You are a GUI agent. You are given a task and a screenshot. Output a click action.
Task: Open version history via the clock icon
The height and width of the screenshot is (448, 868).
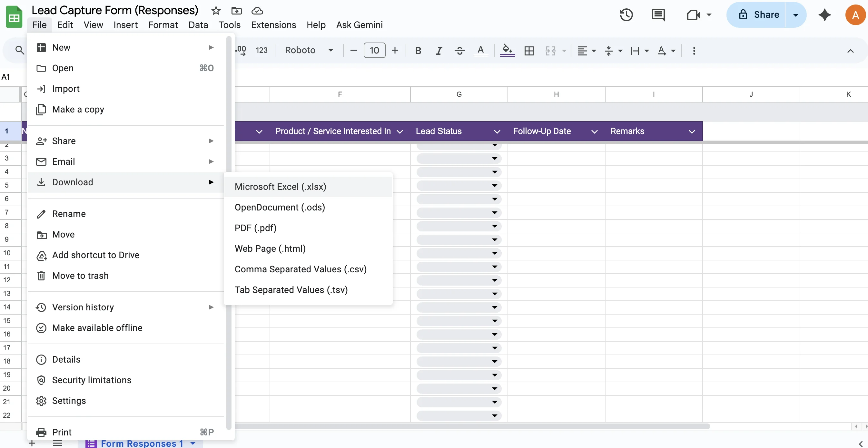[626, 15]
